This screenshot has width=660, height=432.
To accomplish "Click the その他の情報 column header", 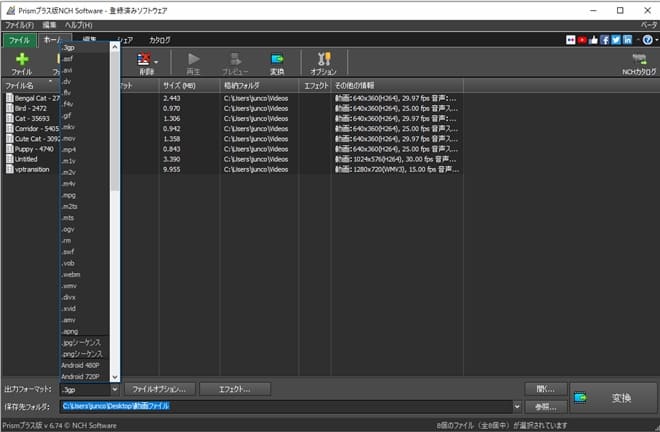I will pos(397,85).
